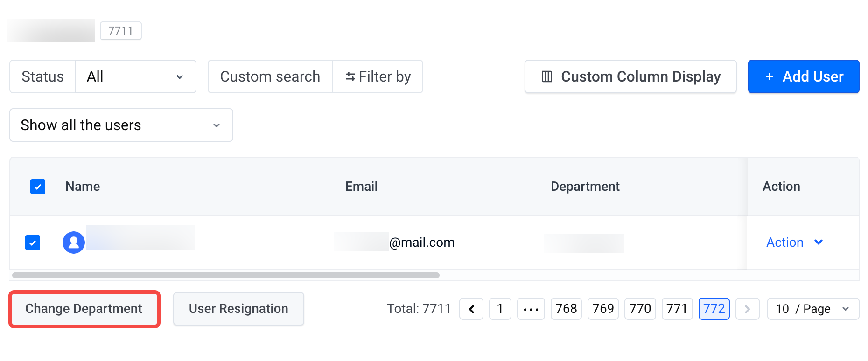Click the Custom search input field
The image size is (868, 361).
(270, 76)
